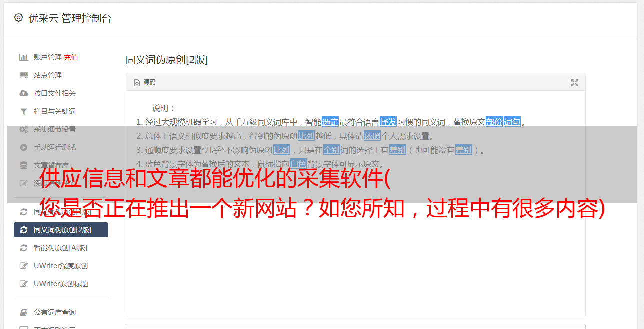Open 账户管理 bar chart icon

pos(23,57)
